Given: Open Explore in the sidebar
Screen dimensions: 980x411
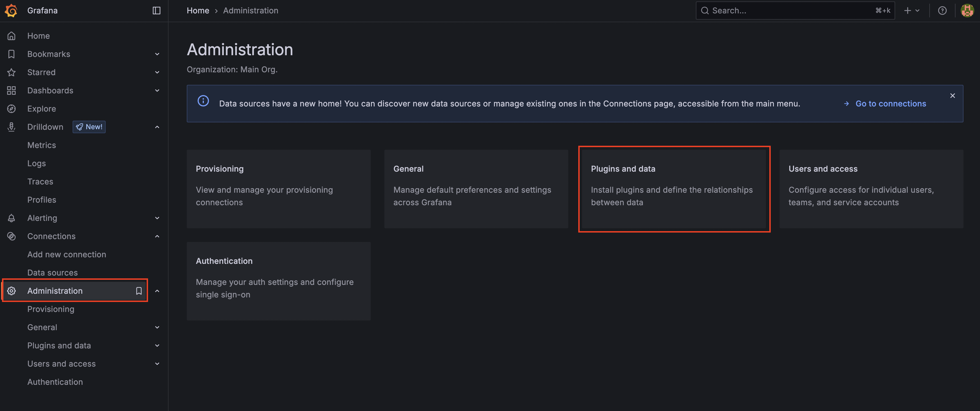Looking at the screenshot, I should tap(42, 109).
